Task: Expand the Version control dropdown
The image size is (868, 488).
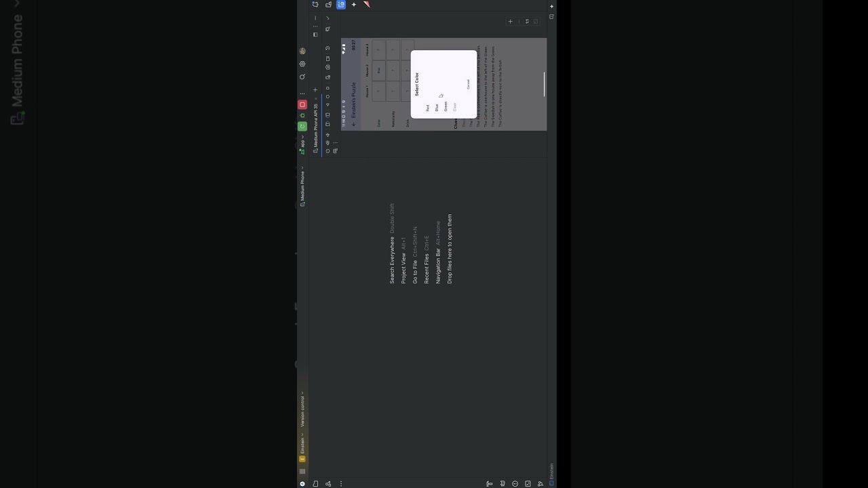Action: click(302, 409)
